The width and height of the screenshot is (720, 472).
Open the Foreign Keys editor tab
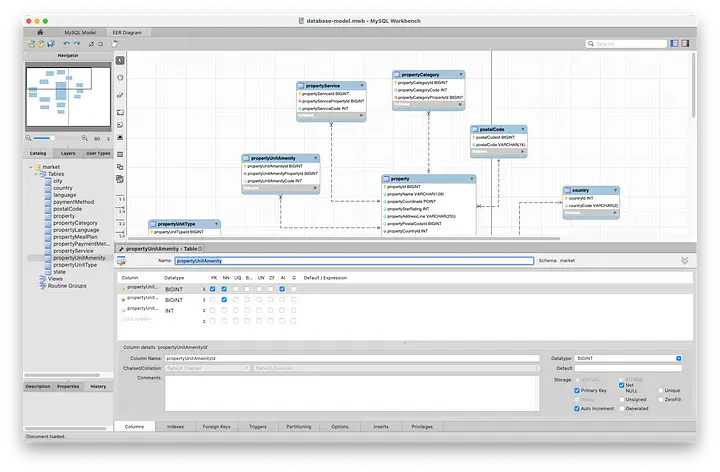(216, 427)
